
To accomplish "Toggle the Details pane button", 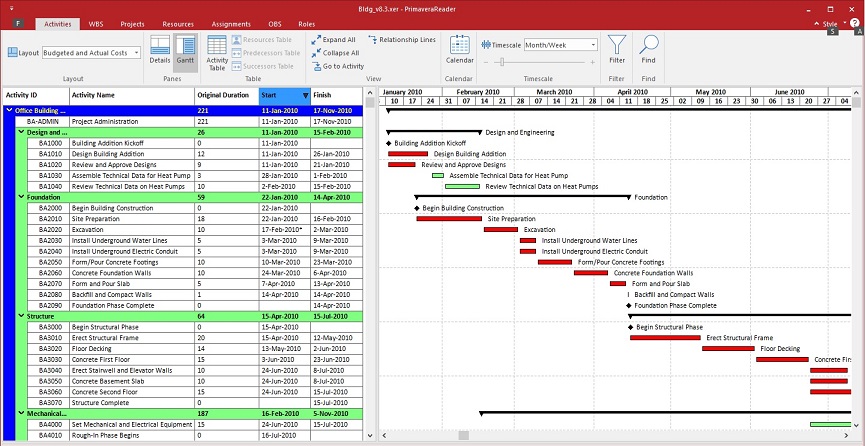I will [160, 50].
